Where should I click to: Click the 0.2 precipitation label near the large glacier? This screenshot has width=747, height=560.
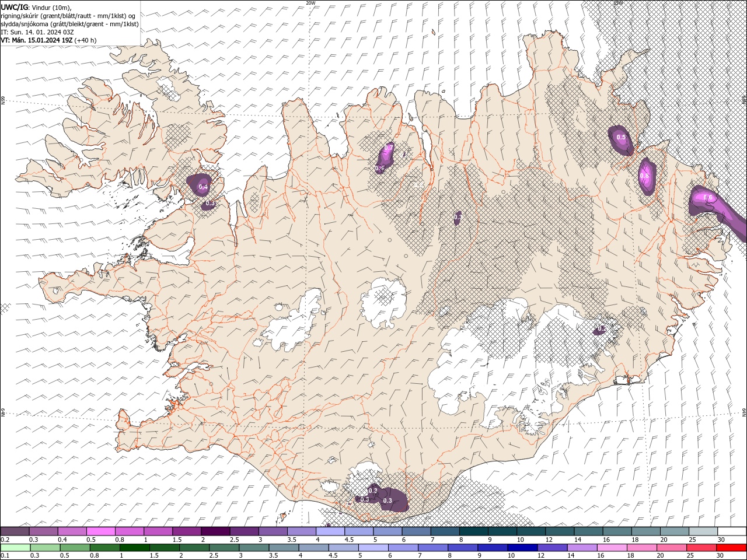[x=602, y=329]
